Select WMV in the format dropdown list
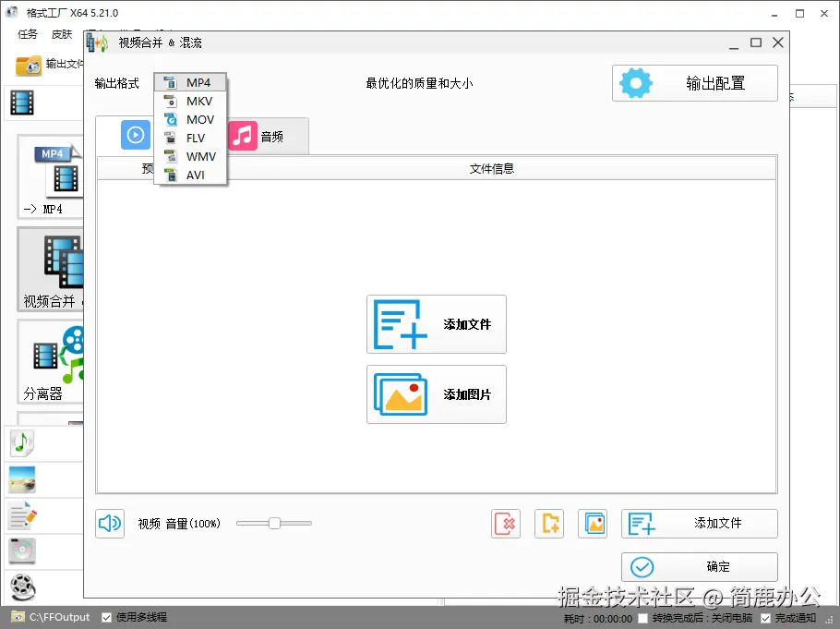 (191, 156)
